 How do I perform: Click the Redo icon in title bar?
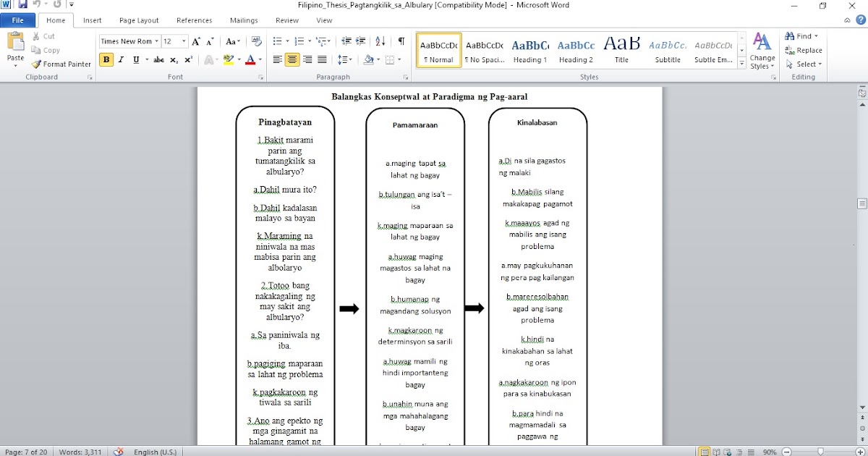tap(57, 5)
